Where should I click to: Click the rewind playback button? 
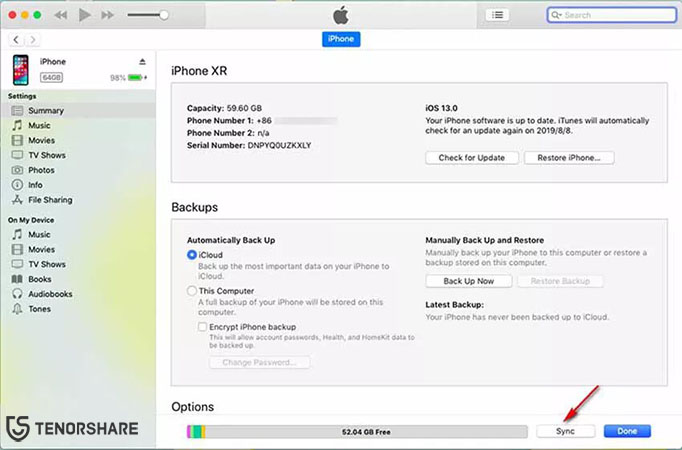point(60,15)
